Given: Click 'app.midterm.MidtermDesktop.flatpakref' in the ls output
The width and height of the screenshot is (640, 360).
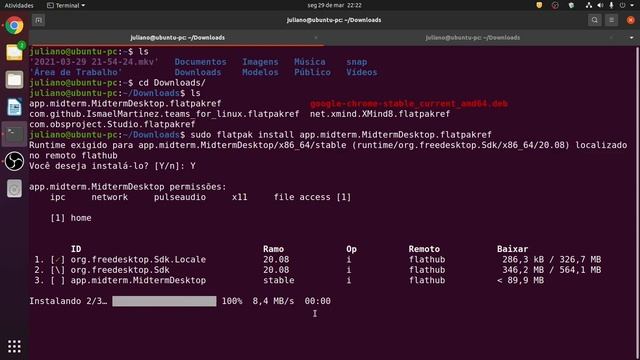Looking at the screenshot, I should pos(125,104).
